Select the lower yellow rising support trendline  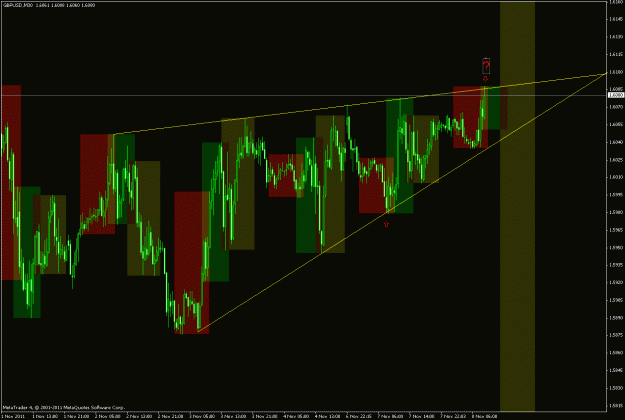pos(402,202)
